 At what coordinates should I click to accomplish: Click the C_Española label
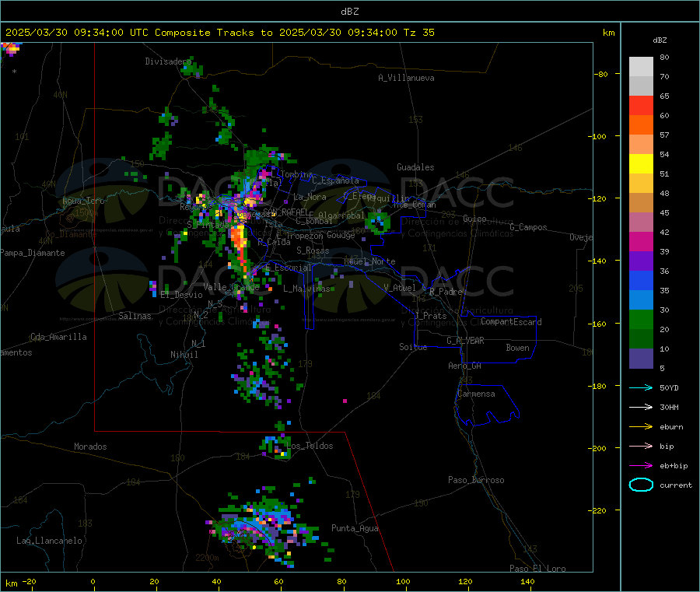pyautogui.click(x=335, y=180)
